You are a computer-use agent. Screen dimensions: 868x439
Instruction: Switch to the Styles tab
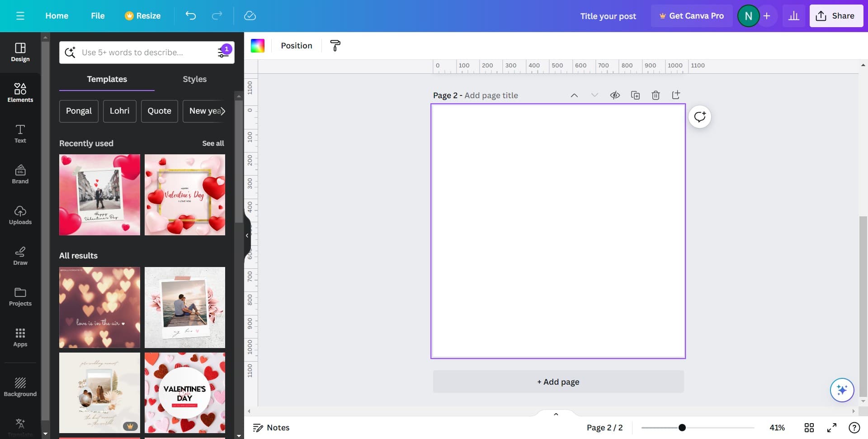click(x=194, y=79)
